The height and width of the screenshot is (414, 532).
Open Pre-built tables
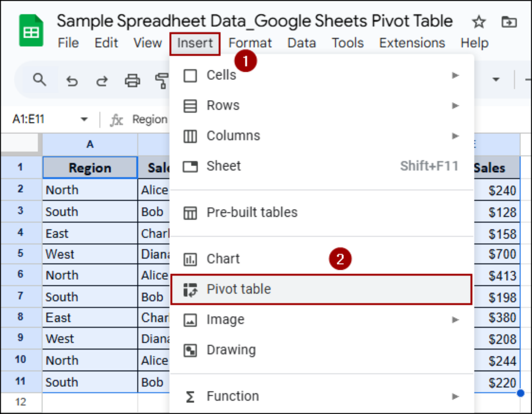coord(251,212)
